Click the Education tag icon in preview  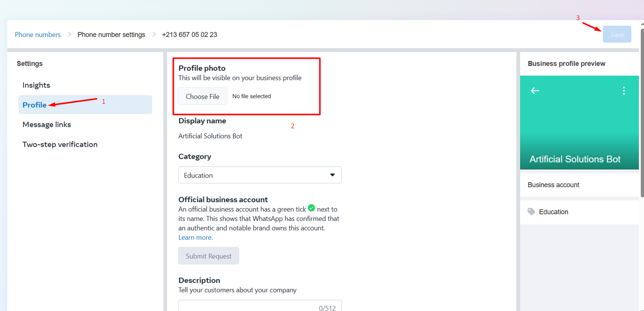coord(531,212)
